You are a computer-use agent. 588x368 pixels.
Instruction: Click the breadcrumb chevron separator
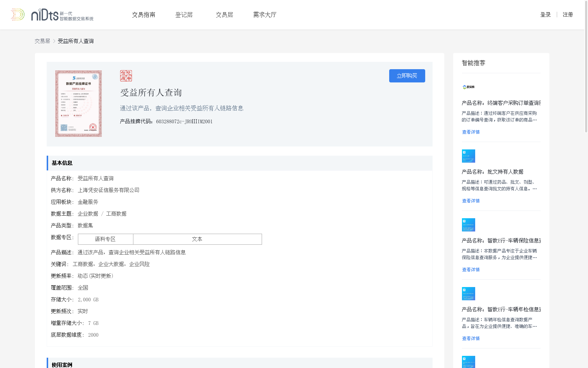[x=54, y=41]
